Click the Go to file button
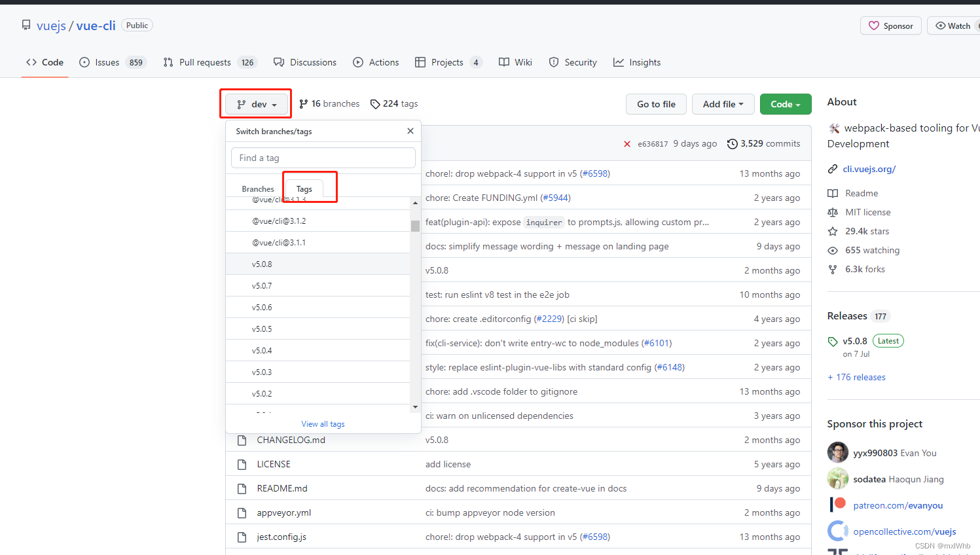980x555 pixels. [x=656, y=104]
